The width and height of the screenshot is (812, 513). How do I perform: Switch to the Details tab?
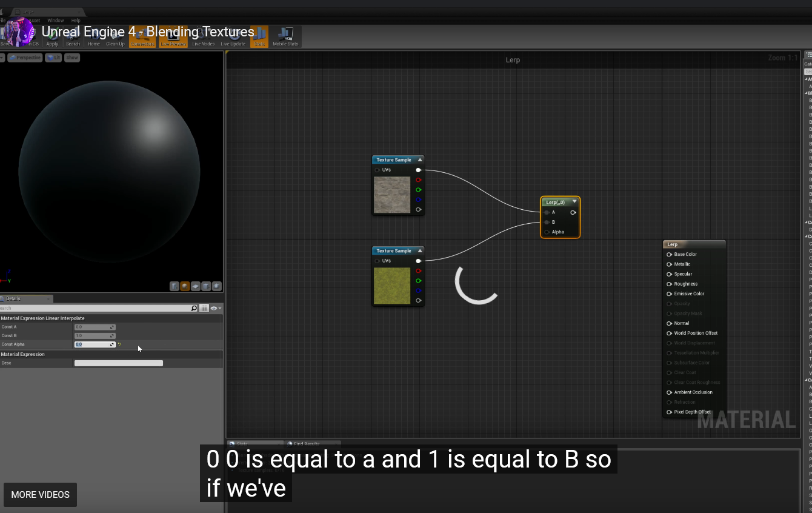[x=13, y=298]
